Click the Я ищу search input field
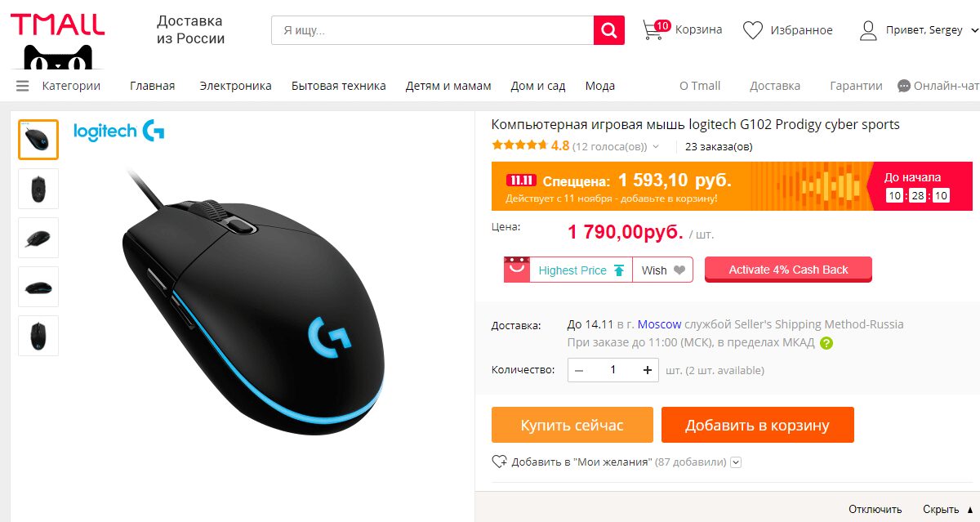 point(433,30)
